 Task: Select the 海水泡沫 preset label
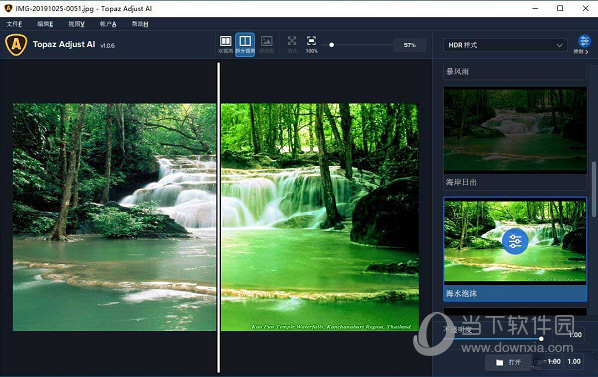515,293
